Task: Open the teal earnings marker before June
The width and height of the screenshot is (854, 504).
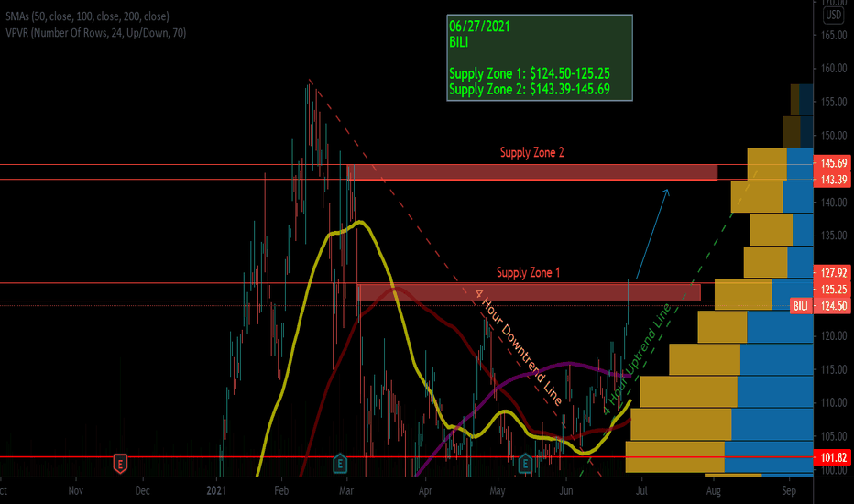Action: (524, 464)
